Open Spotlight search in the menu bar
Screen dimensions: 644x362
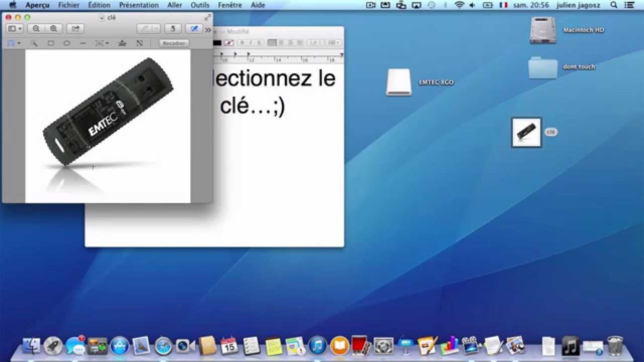tap(614, 5)
